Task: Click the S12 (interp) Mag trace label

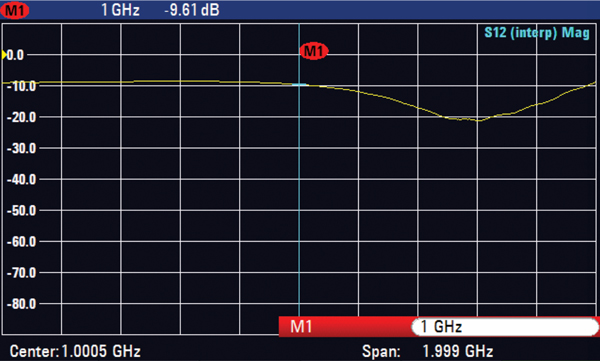Action: tap(536, 33)
